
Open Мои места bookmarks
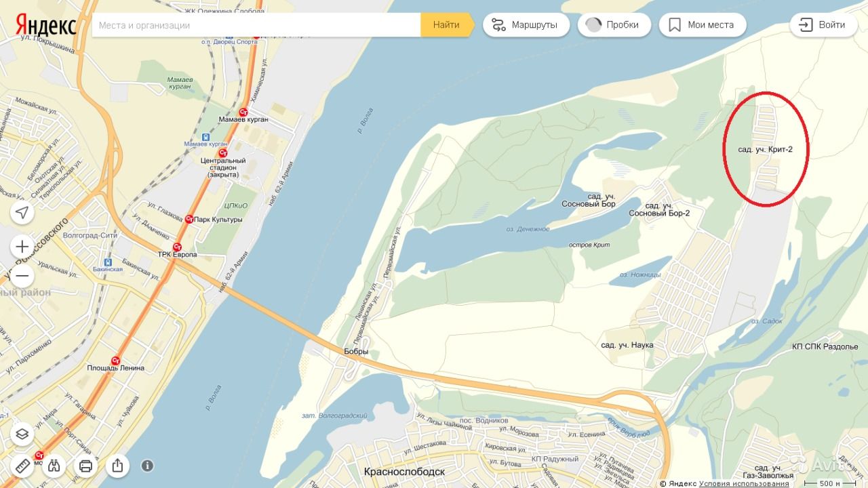tap(702, 25)
